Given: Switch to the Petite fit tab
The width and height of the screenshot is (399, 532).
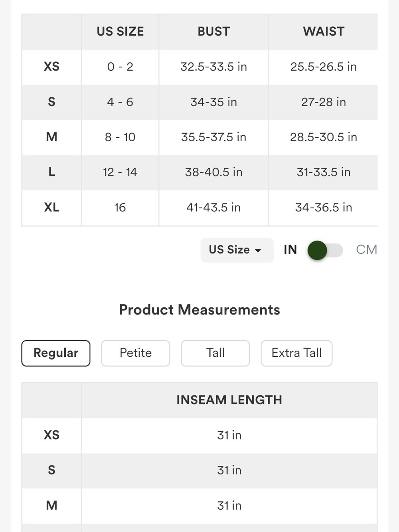Looking at the screenshot, I should pyautogui.click(x=136, y=353).
